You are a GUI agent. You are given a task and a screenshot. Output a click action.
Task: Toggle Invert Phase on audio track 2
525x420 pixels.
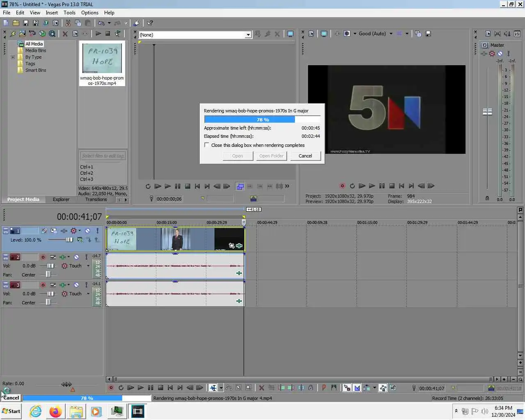click(53, 257)
